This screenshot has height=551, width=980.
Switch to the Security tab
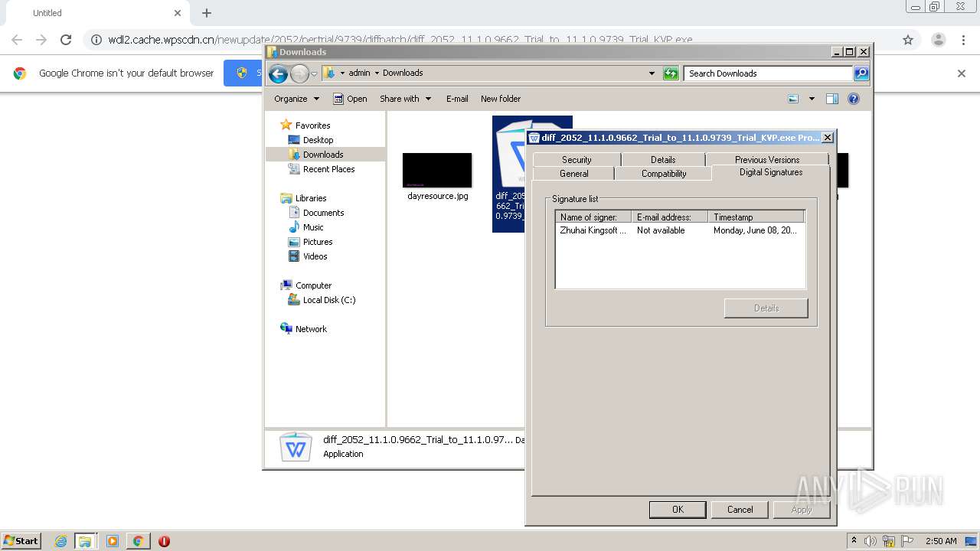pyautogui.click(x=577, y=159)
